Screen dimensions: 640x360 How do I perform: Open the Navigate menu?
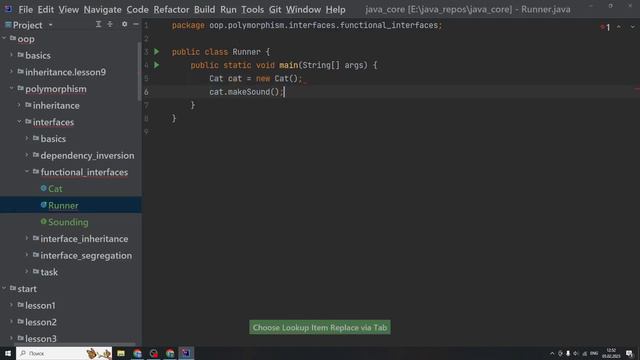tap(102, 9)
